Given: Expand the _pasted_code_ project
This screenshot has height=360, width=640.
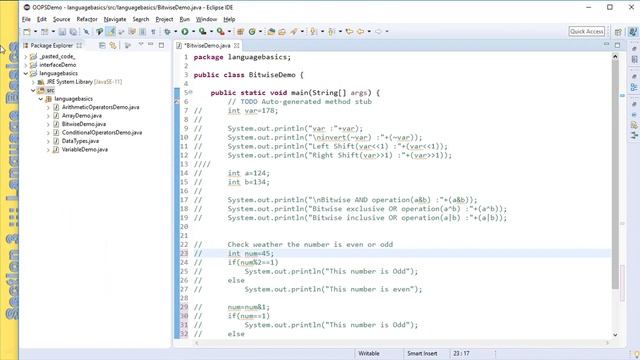Looking at the screenshot, I should pos(26,57).
